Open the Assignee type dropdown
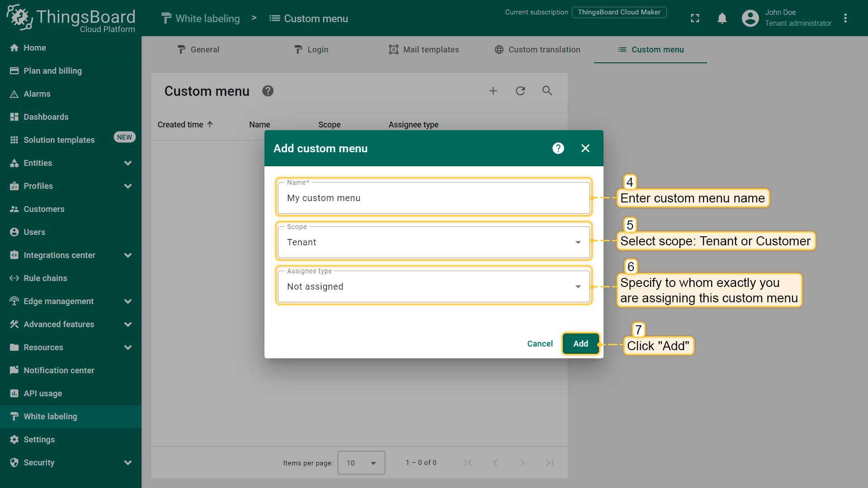The image size is (868, 488). click(x=433, y=286)
